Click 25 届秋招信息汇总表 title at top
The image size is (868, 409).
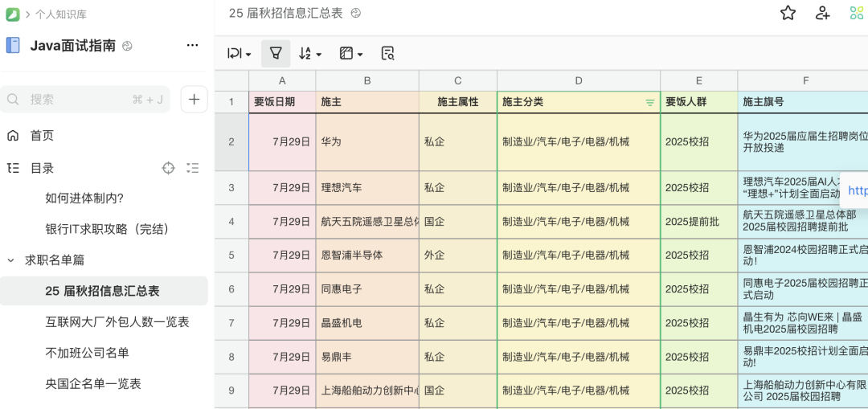[286, 14]
